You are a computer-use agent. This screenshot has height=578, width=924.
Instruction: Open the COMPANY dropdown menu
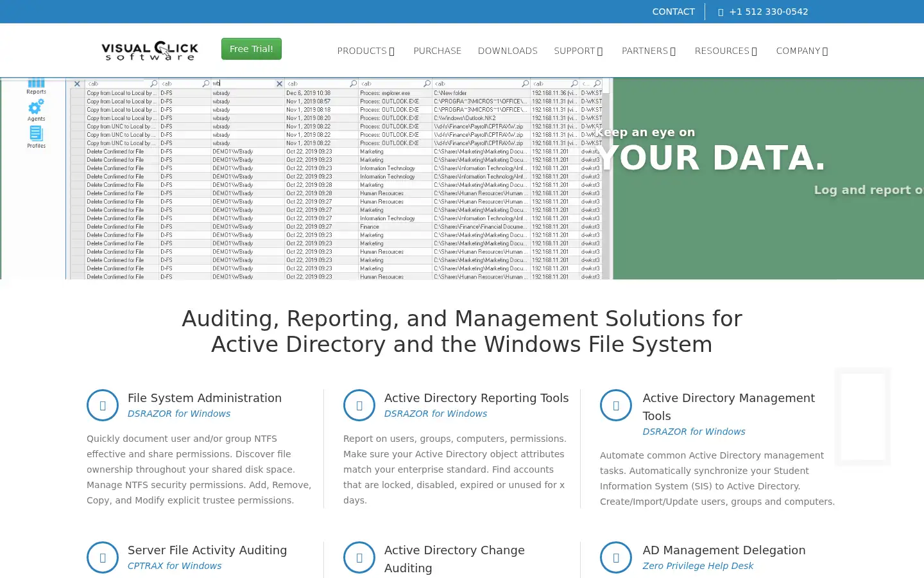tap(802, 51)
